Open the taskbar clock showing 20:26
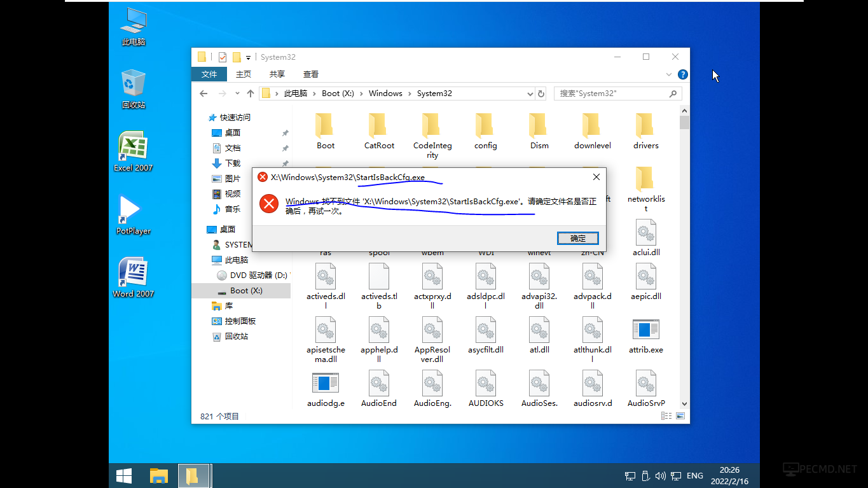Image resolution: width=868 pixels, height=488 pixels. (729, 475)
